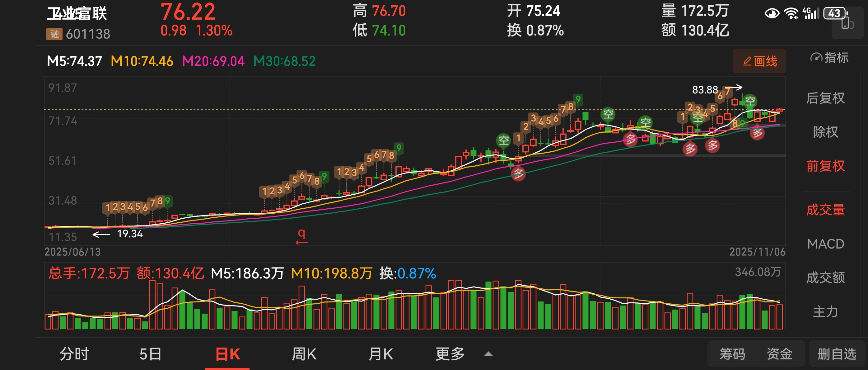Open the 分时 intraday tab
868x370 pixels.
point(74,354)
